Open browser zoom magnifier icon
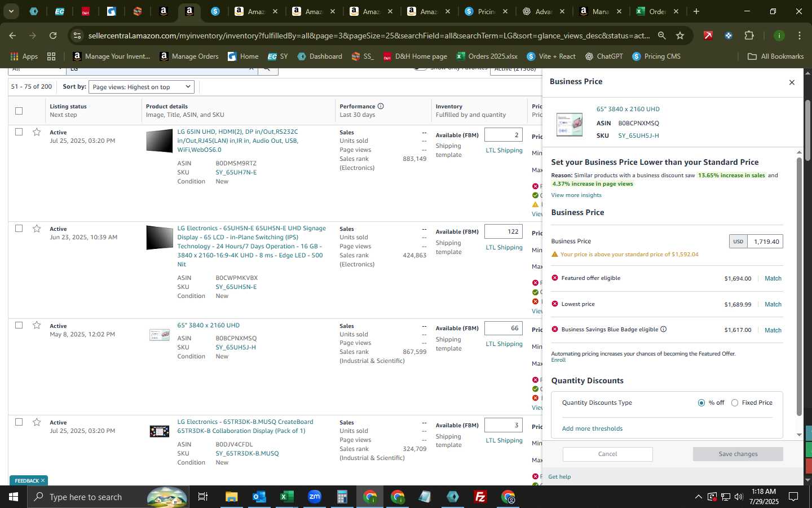The image size is (812, 508). (661, 36)
